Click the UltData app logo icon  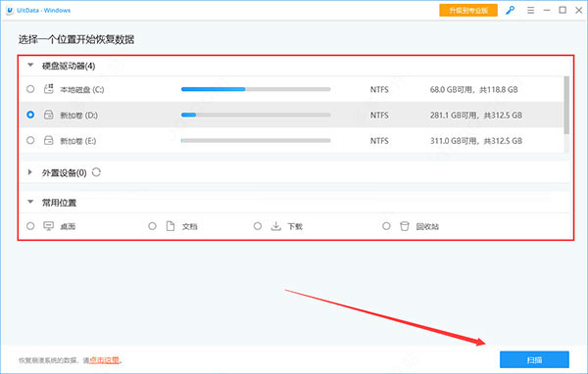(x=10, y=11)
